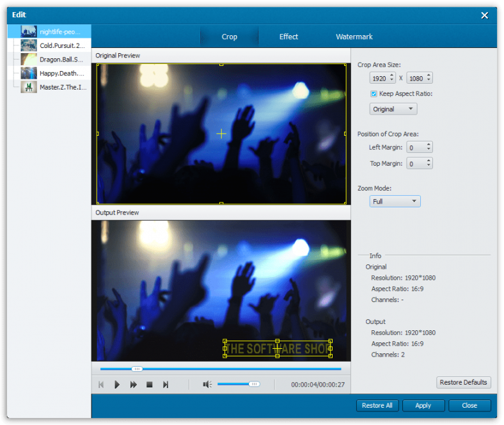The width and height of the screenshot is (504, 425).
Task: Mute the preview audio with the speaker icon
Action: point(207,384)
